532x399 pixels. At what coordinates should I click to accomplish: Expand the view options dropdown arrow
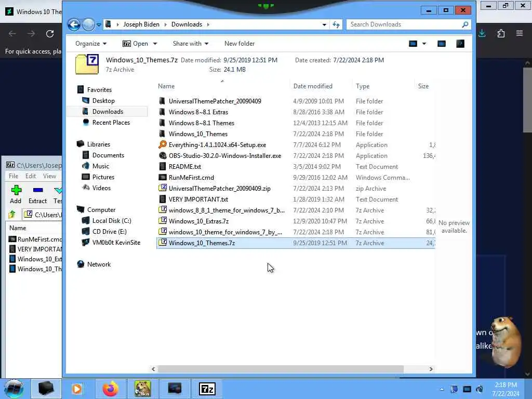(424, 44)
